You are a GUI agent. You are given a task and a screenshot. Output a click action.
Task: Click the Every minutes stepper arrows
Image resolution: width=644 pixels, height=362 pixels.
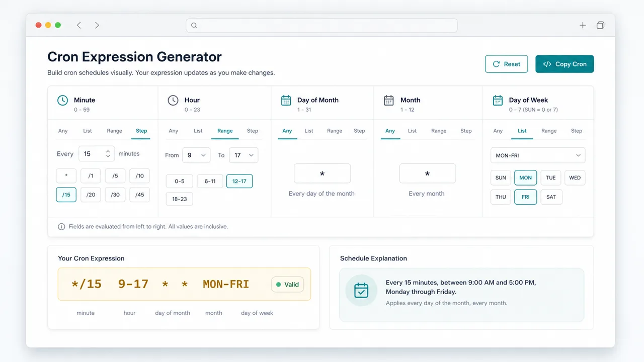click(x=108, y=154)
